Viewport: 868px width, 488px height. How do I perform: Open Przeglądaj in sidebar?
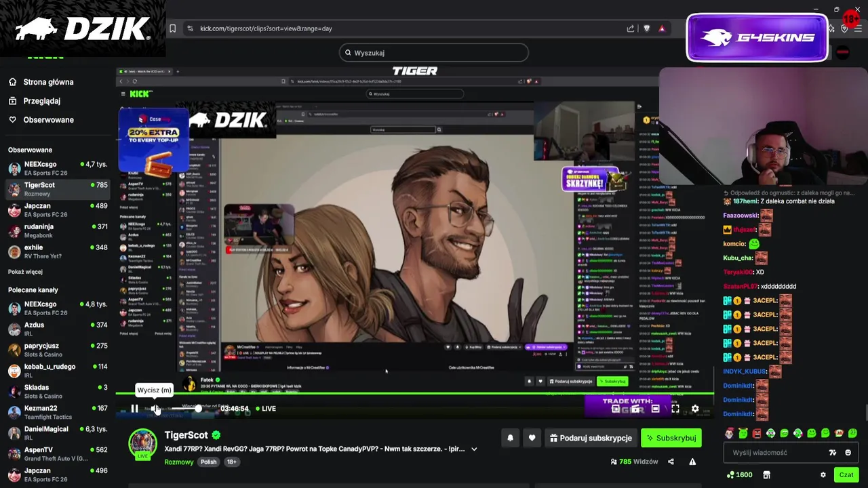[34, 101]
